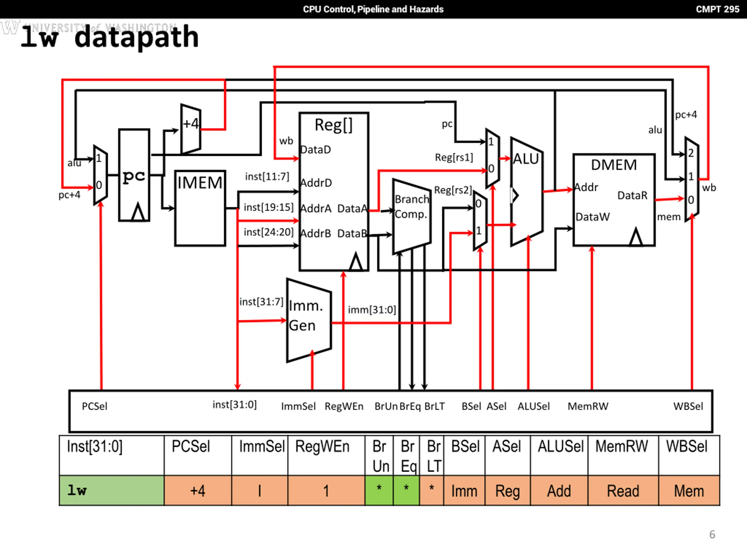747x560 pixels.
Task: Click the 'CPU Control, Pipeline and Hazards' header
Action: (x=373, y=9)
